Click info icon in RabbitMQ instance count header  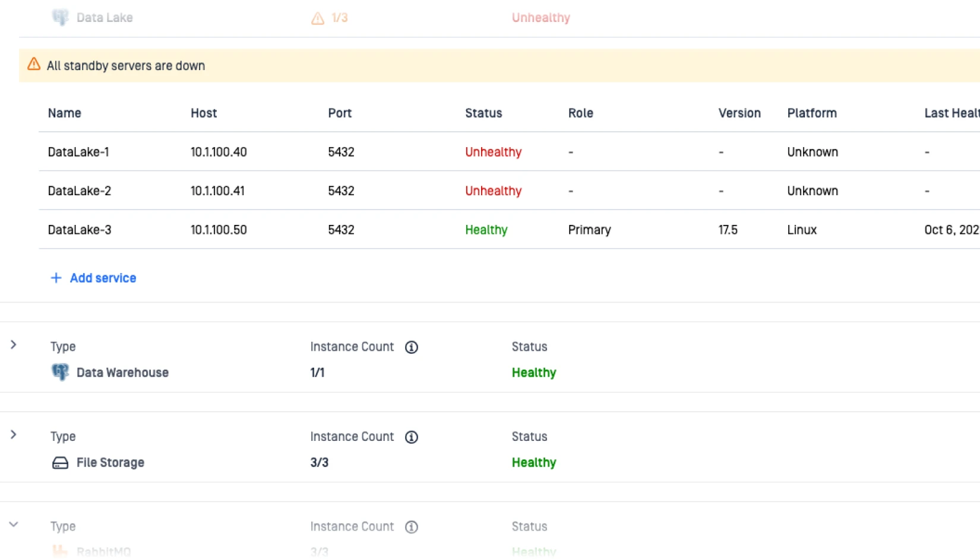pos(412,527)
